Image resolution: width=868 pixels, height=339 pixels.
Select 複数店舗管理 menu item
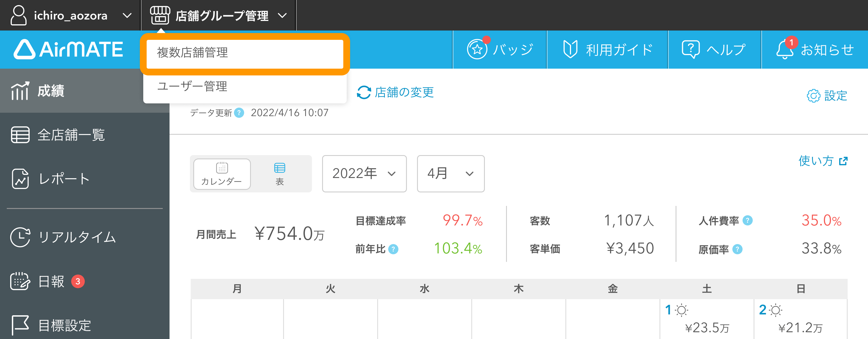[245, 54]
